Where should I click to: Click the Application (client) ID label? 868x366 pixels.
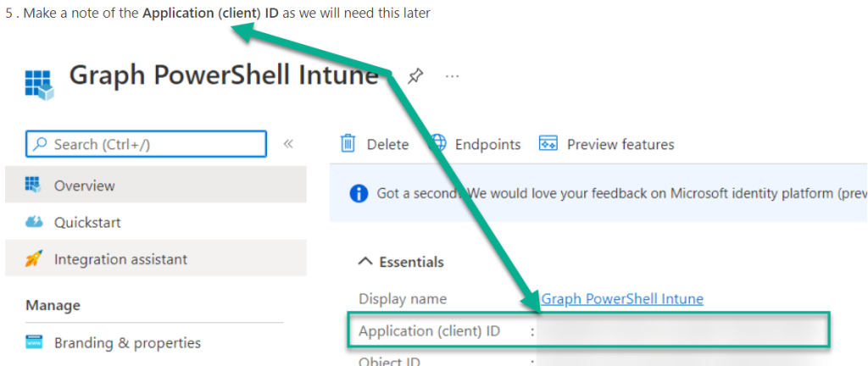click(430, 331)
